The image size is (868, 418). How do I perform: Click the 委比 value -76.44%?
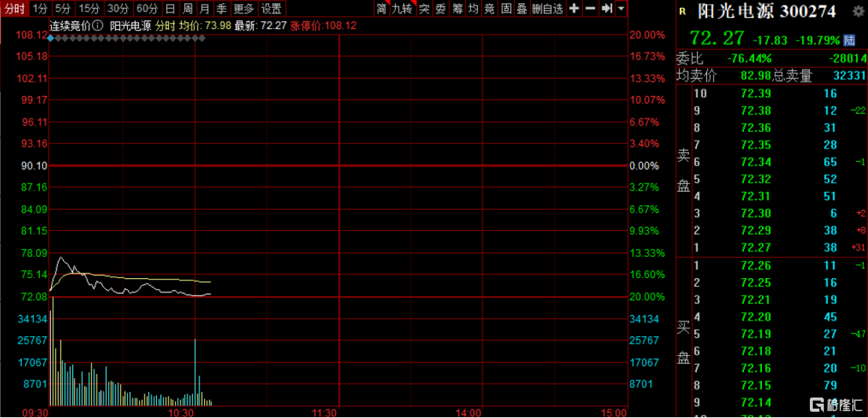[749, 59]
